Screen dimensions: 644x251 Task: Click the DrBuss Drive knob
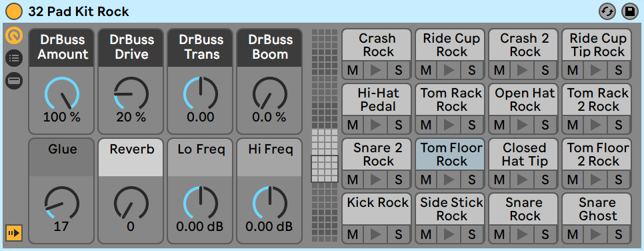[x=131, y=94]
